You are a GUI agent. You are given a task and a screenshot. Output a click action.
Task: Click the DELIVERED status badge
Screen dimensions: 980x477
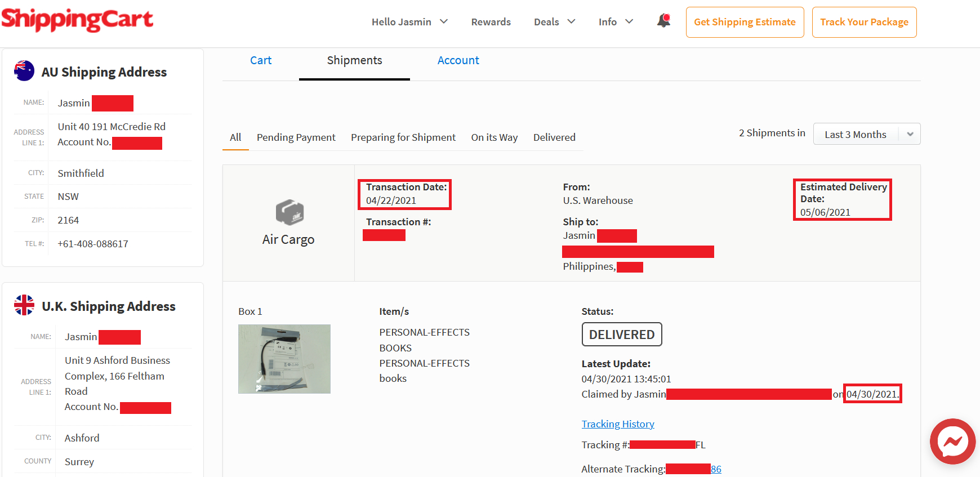tap(622, 335)
